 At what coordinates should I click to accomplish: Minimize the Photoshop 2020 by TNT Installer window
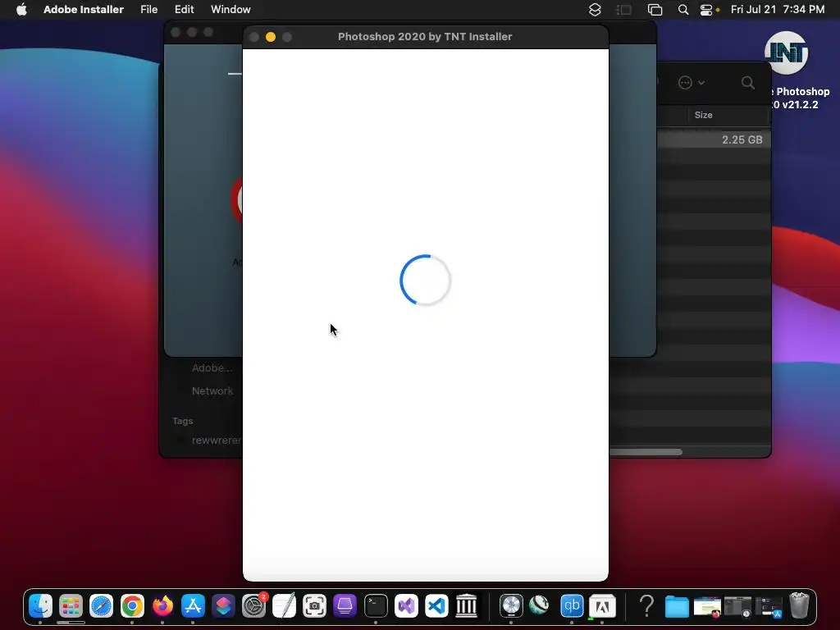(x=271, y=36)
